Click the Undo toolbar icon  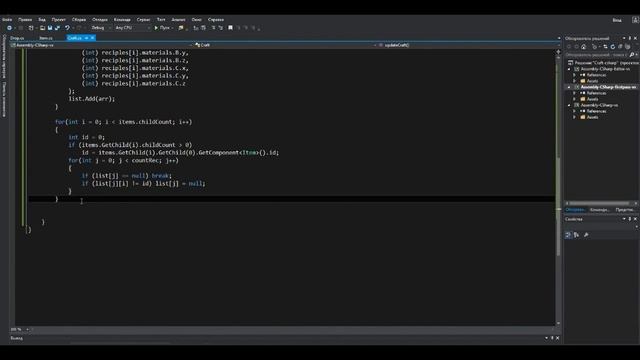click(67, 28)
